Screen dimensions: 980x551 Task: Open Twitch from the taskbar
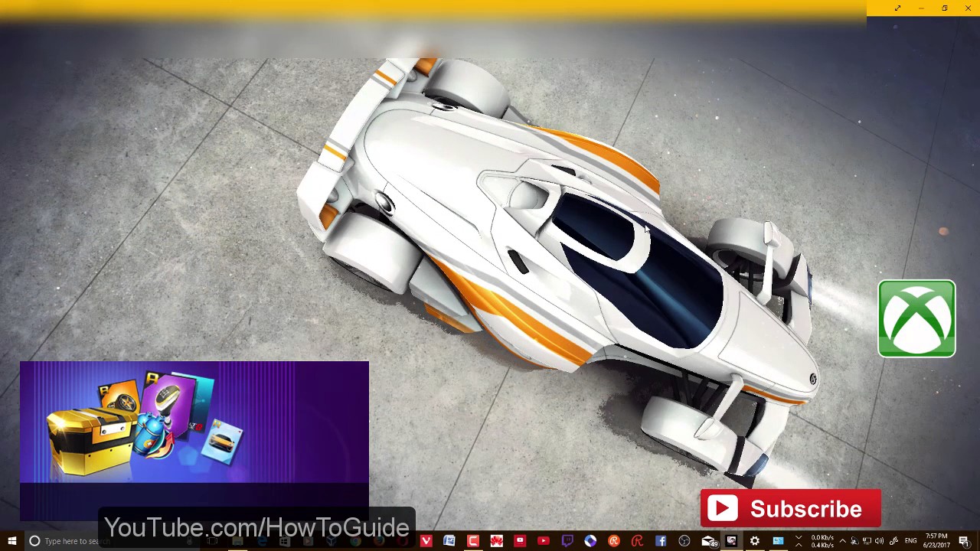(x=567, y=541)
